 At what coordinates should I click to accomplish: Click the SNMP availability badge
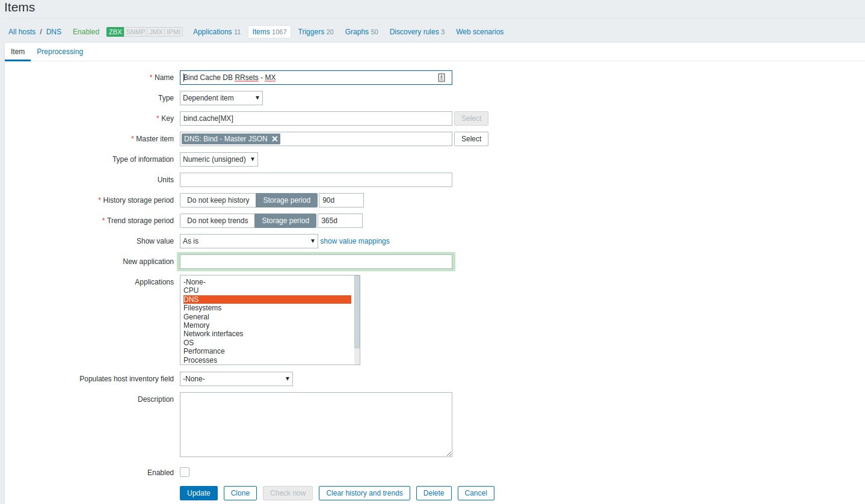pyautogui.click(x=135, y=32)
